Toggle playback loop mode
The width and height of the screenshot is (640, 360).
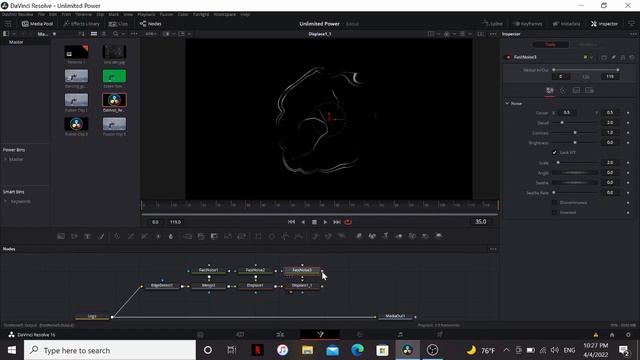348,222
